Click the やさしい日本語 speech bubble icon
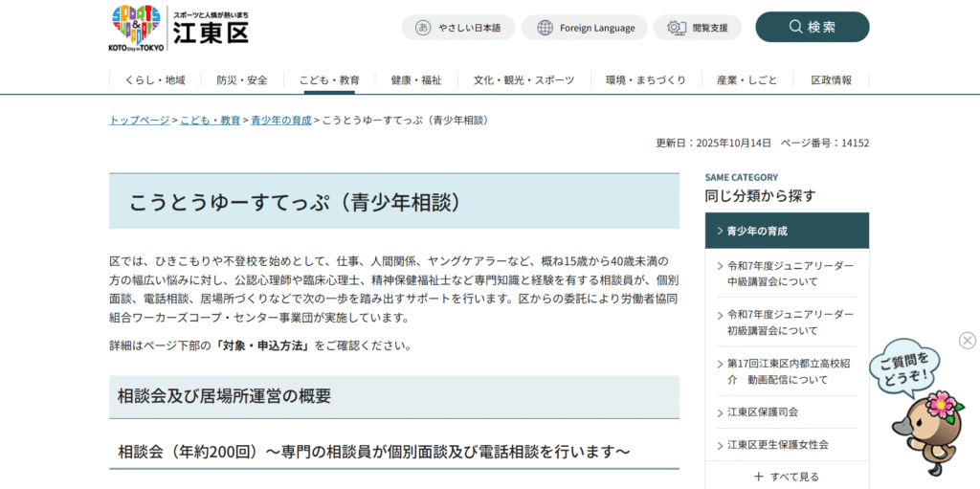This screenshot has height=489, width=980. [422, 28]
